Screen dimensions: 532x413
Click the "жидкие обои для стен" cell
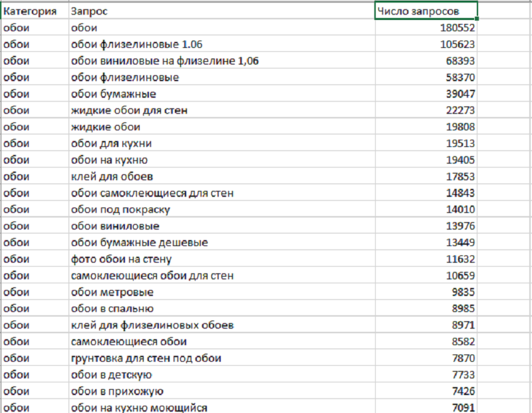click(x=221, y=110)
